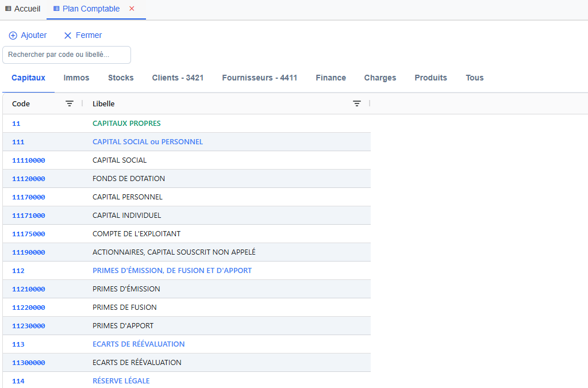Open the Stocks category tab

(x=121, y=78)
